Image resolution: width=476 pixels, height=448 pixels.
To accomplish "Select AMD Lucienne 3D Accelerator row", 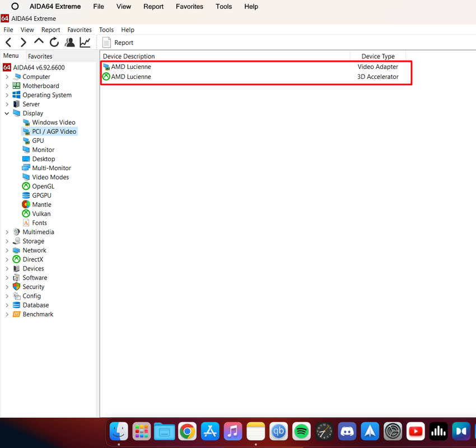I will [x=254, y=77].
